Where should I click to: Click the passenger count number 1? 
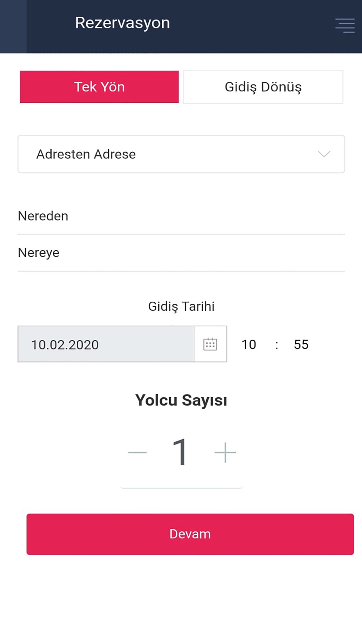coord(180,452)
